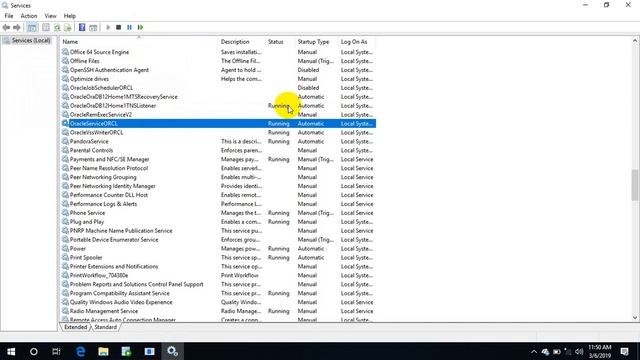Screen dimensions: 640x360
Task: Select OracleOraDB12Home1TNSListener service
Action: (113, 106)
